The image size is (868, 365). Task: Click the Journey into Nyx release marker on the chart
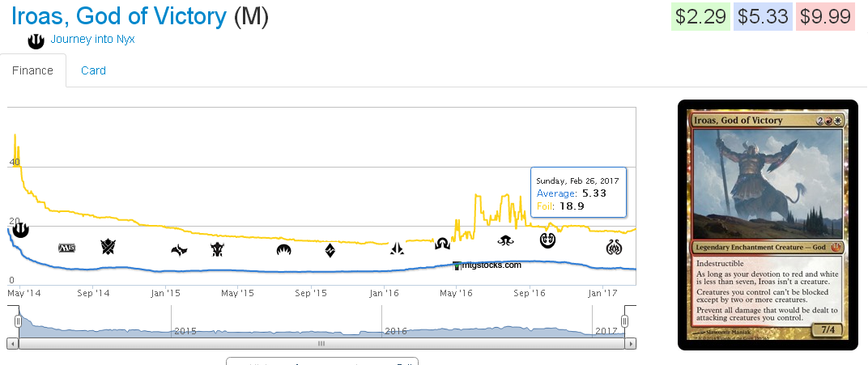click(20, 228)
